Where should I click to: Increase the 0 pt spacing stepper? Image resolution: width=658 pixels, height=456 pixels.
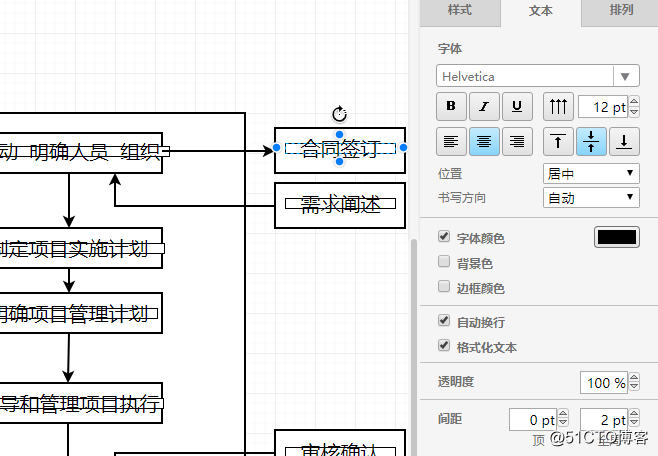563,414
